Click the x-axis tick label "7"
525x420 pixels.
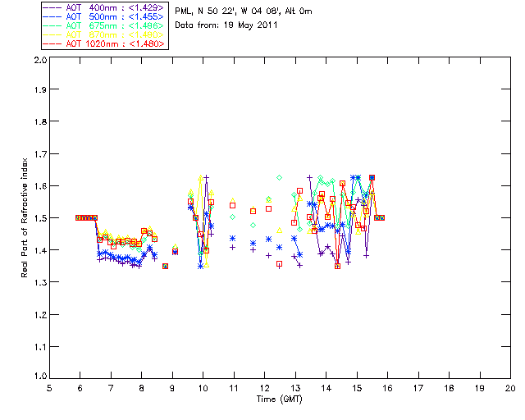point(111,388)
